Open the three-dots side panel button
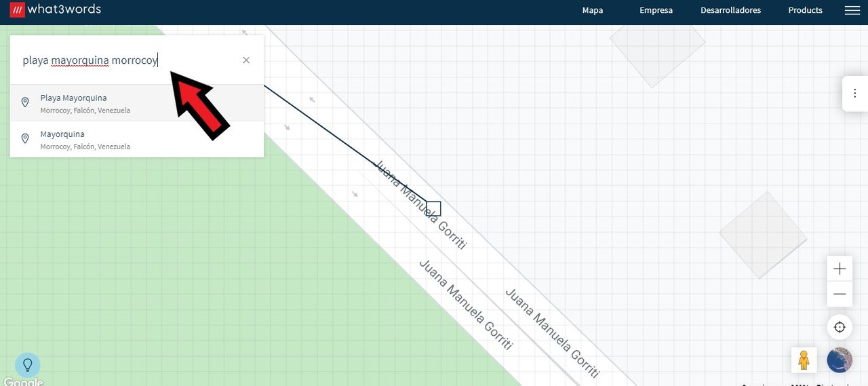Viewport: 868px width, 386px height. click(x=855, y=94)
